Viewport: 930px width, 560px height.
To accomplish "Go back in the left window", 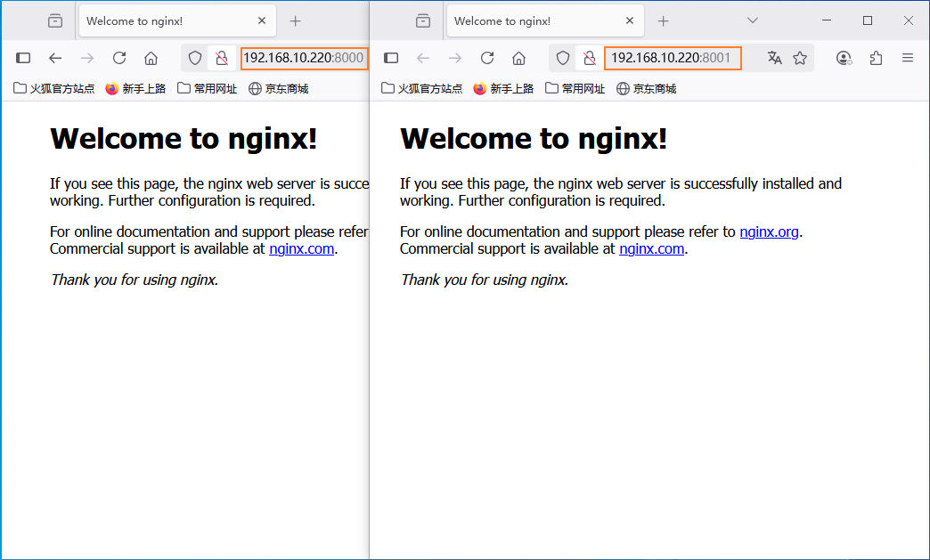I will click(55, 58).
